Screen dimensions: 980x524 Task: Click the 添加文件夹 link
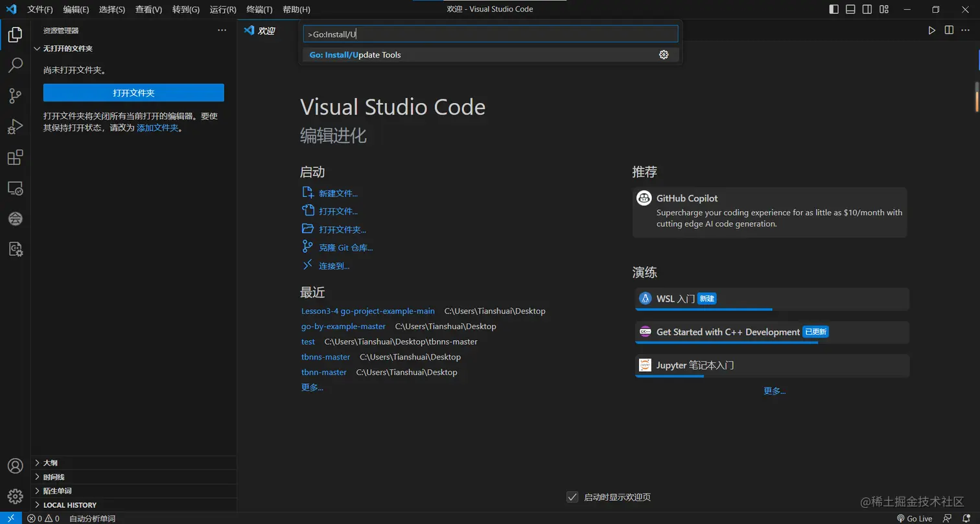[157, 128]
